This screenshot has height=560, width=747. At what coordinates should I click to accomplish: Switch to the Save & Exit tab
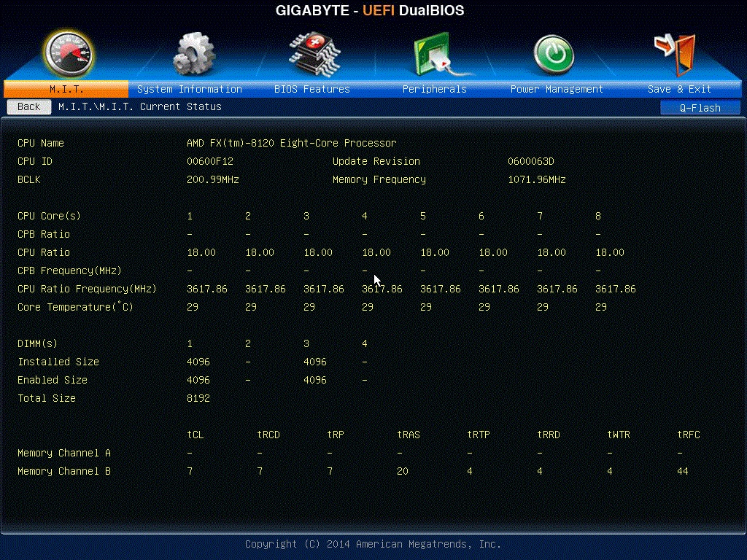pyautogui.click(x=679, y=89)
